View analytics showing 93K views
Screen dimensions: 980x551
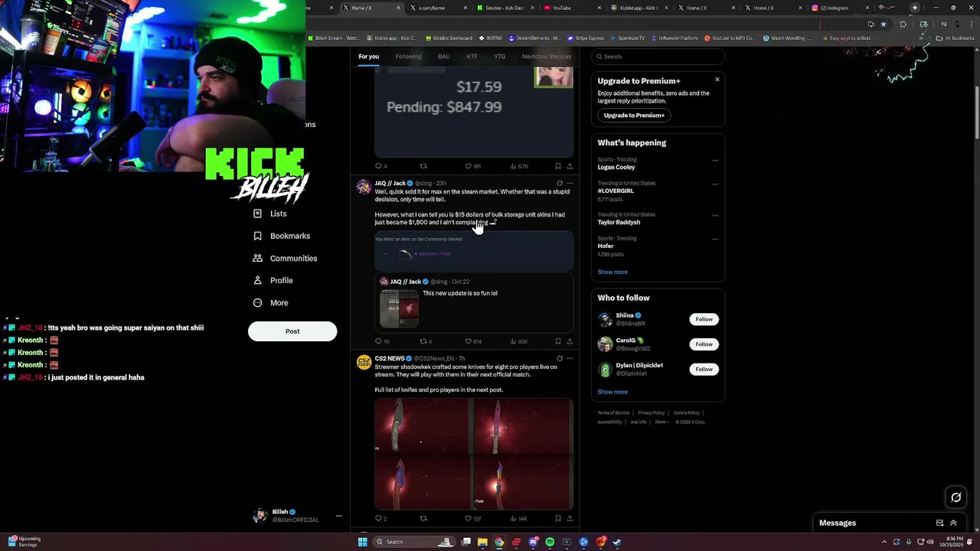click(x=518, y=341)
